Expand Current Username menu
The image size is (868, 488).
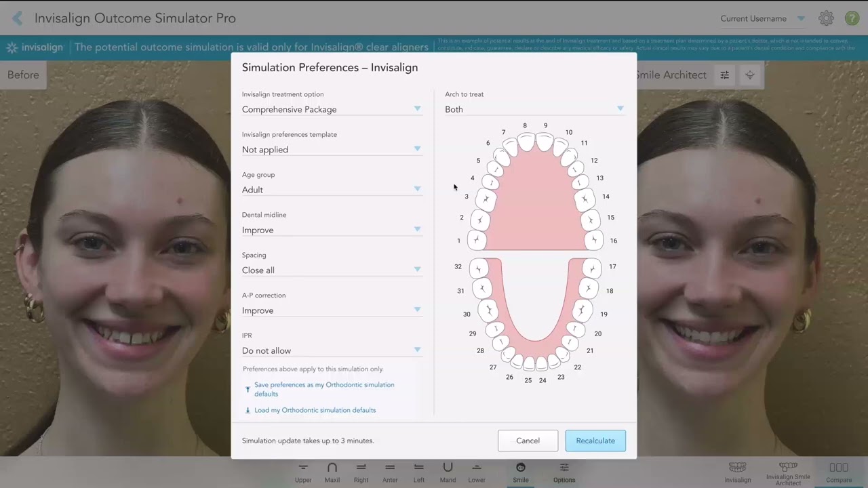click(762, 18)
